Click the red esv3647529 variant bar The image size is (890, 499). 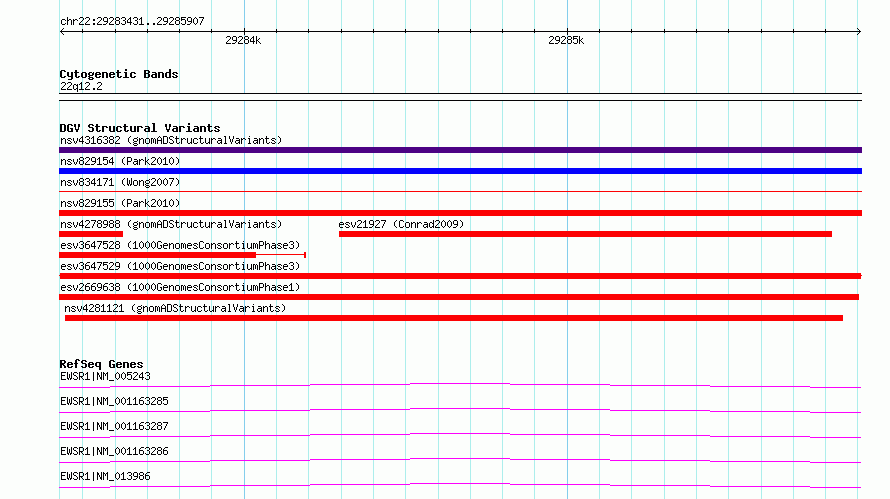pyautogui.click(x=460, y=276)
